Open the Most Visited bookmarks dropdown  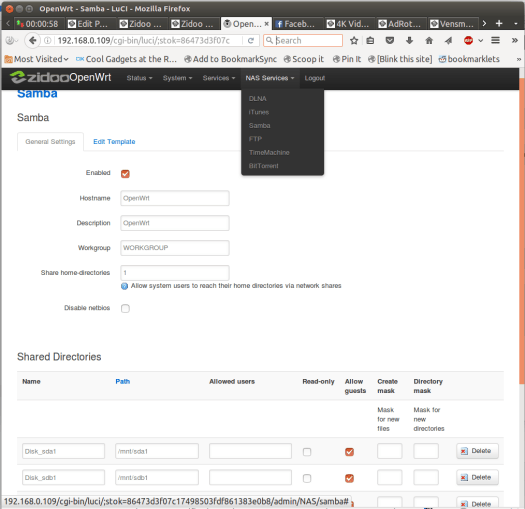pos(37,59)
